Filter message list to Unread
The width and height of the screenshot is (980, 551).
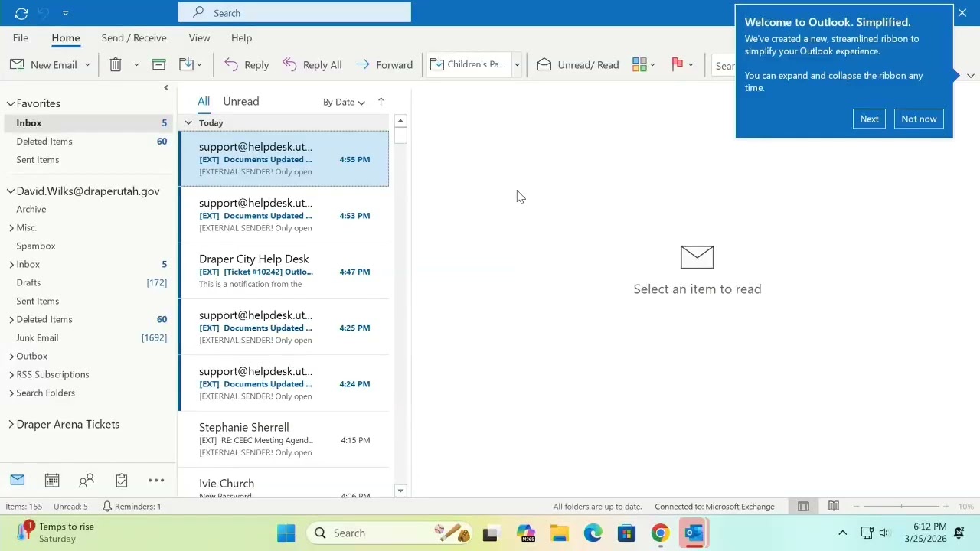(241, 101)
